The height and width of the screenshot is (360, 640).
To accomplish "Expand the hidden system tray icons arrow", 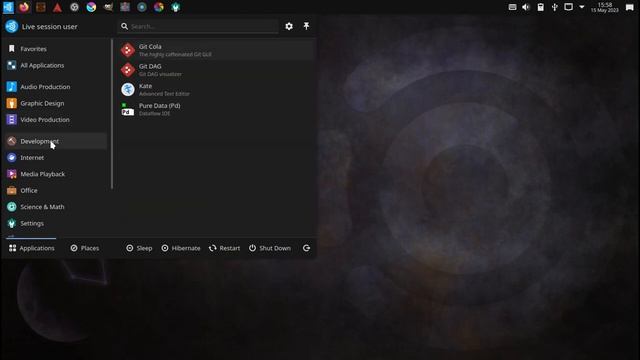I will (x=582, y=7).
